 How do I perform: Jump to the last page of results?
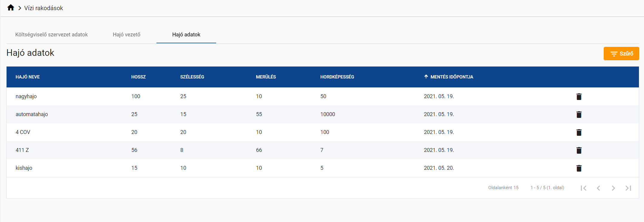click(628, 188)
